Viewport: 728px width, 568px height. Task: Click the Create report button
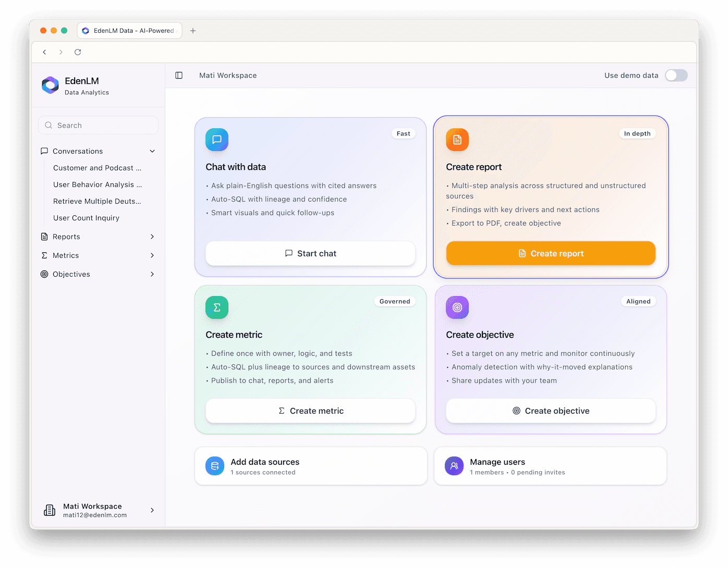point(551,253)
